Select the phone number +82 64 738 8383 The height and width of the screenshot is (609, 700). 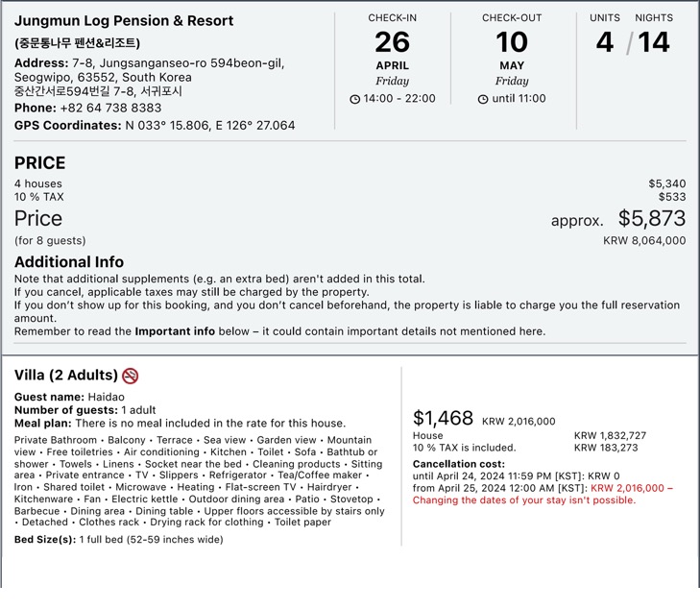[x=110, y=109]
